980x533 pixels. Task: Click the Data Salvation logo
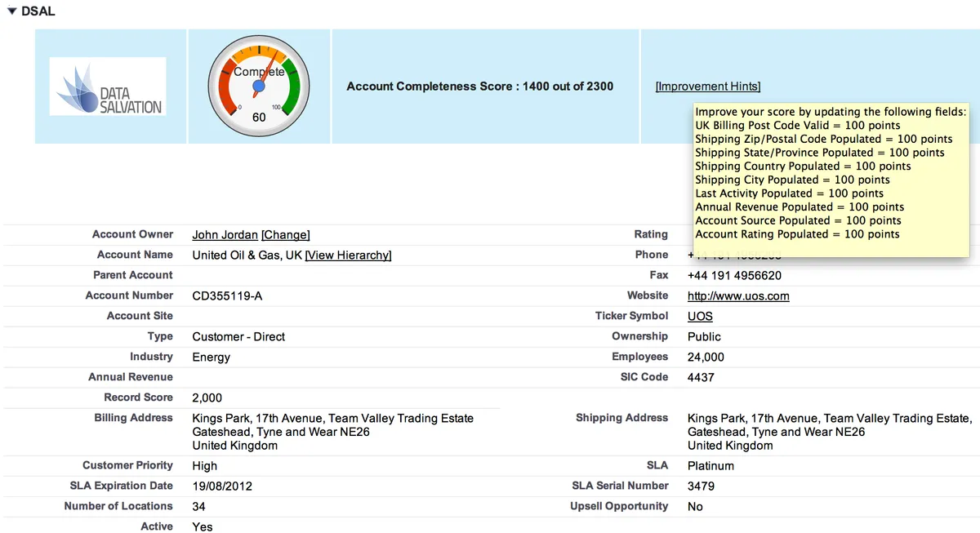point(108,86)
